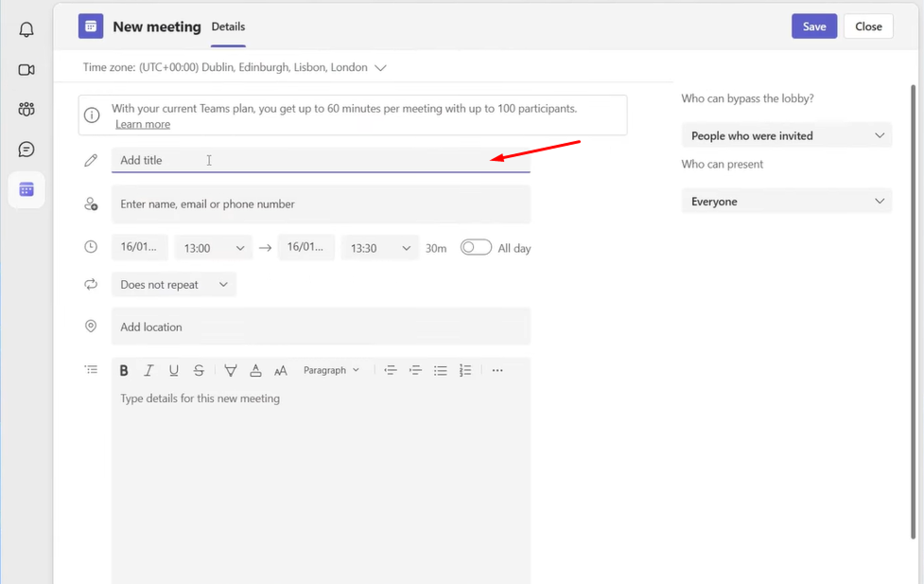Expand the Does not repeat dropdown
924x584 pixels.
[x=174, y=285]
